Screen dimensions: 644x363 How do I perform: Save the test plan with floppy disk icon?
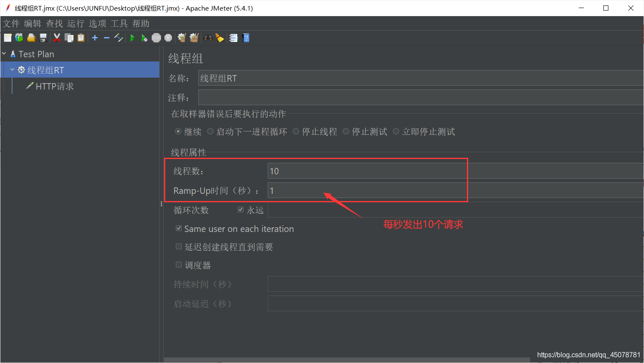pos(43,38)
